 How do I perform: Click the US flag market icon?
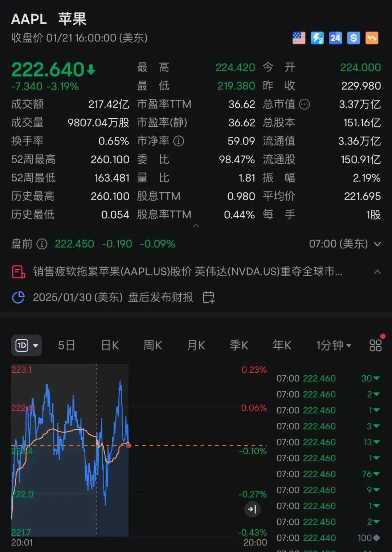pos(298,38)
